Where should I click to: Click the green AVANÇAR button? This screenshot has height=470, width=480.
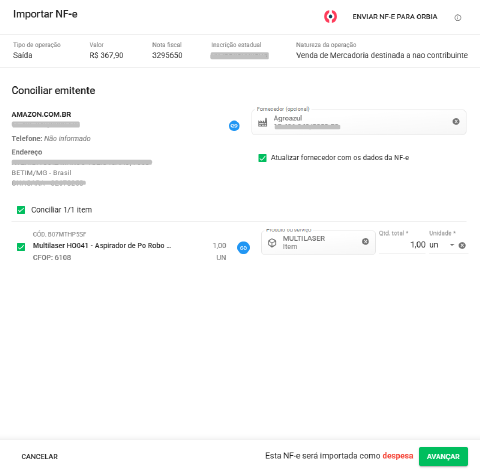(443, 456)
